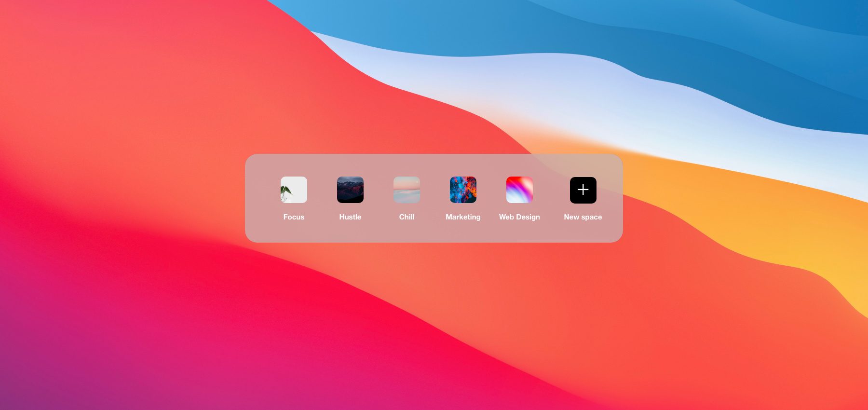Click panel gap between Chill and Marketing icons
The height and width of the screenshot is (410, 868).
[435, 190]
